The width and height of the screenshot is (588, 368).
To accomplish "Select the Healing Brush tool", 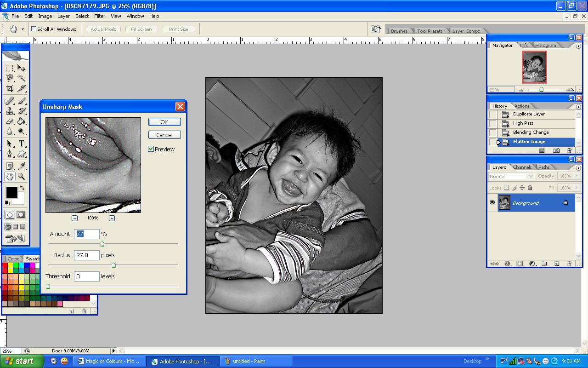I will click(10, 101).
